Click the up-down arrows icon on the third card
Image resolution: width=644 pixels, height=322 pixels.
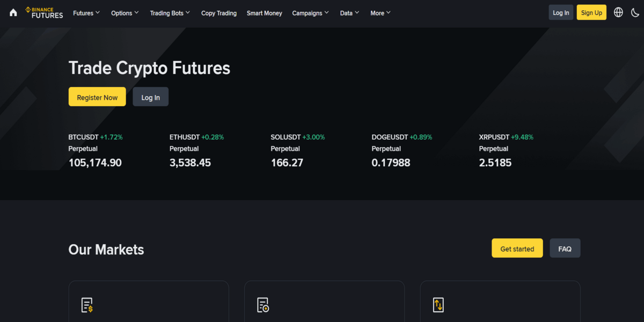pyautogui.click(x=438, y=305)
